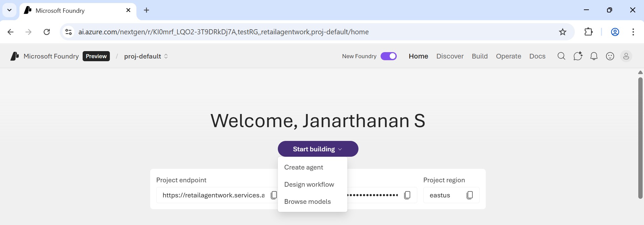
Task: Switch to the Operate tab
Action: tap(509, 56)
